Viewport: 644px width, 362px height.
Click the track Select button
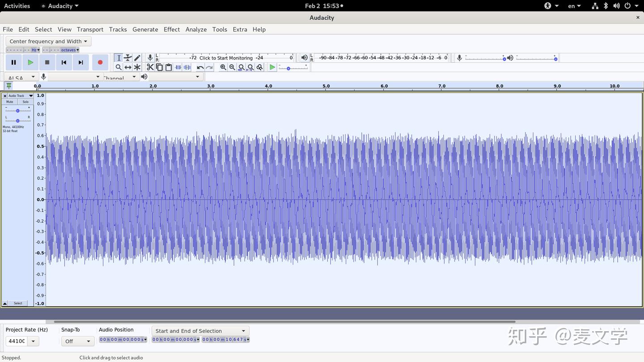pos(18,303)
